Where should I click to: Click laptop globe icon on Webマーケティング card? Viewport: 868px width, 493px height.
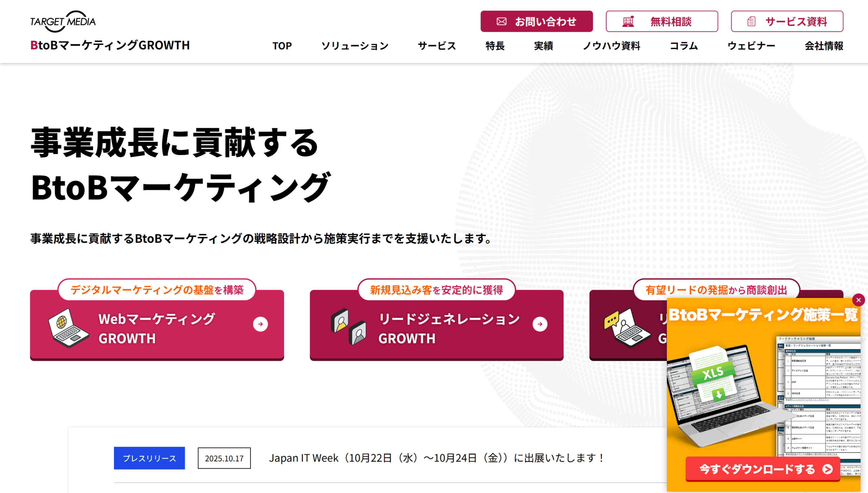68,328
